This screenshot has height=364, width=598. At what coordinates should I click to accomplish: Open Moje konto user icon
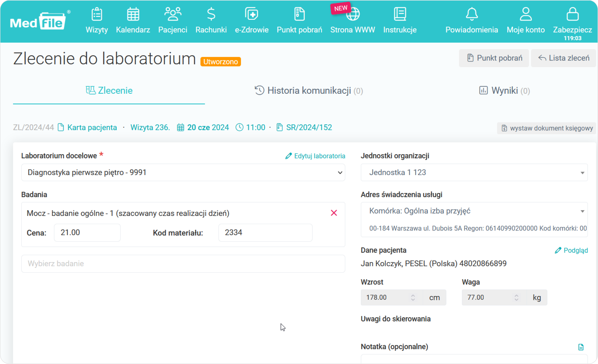coord(525,14)
